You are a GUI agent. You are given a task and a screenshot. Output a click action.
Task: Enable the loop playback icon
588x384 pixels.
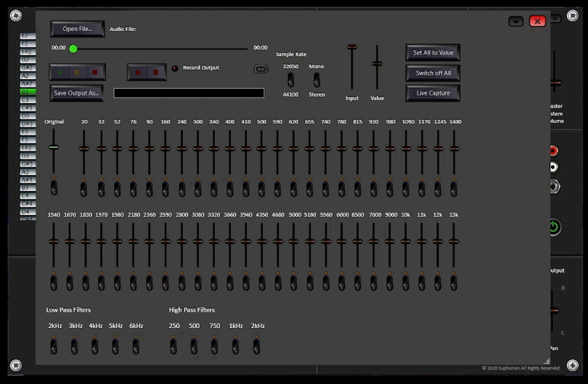click(x=261, y=68)
